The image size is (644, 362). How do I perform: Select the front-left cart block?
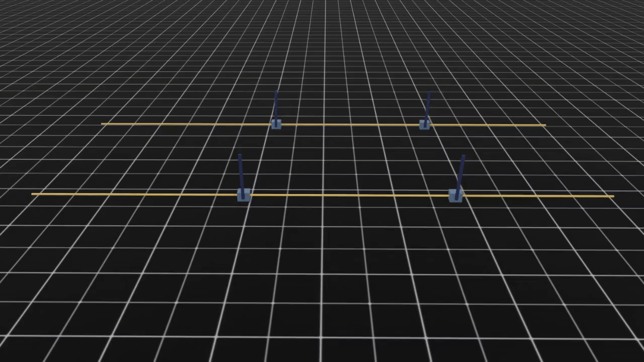coord(244,195)
